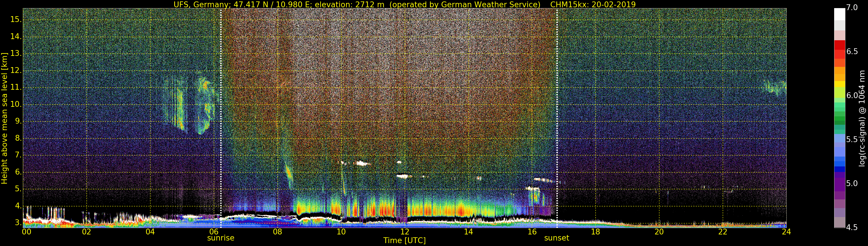
Task: Click the 'sunrise' label below the time axis
Action: (221, 238)
